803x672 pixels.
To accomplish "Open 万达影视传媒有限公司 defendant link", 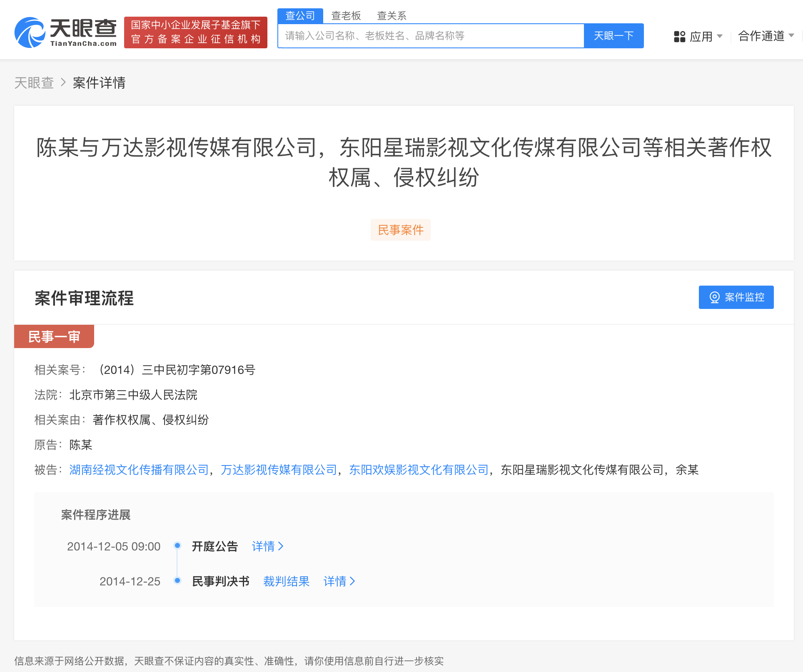I will [x=279, y=470].
